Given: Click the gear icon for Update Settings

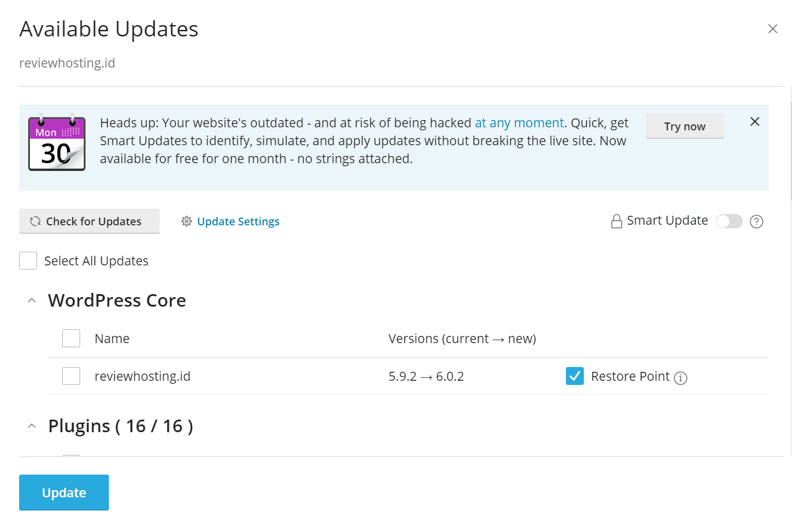Looking at the screenshot, I should click(x=187, y=222).
